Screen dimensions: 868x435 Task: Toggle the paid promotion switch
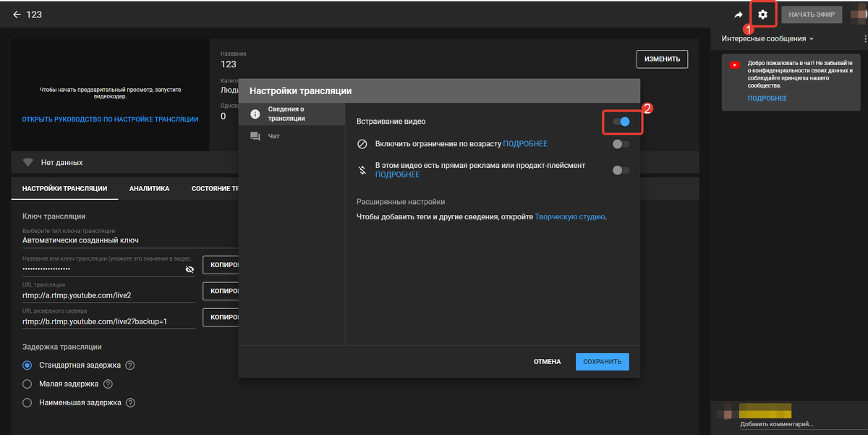click(621, 170)
